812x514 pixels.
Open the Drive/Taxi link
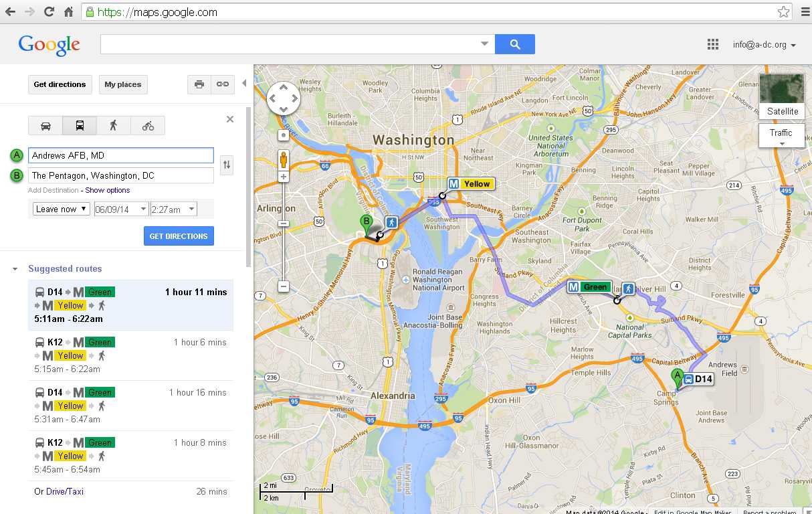point(65,491)
